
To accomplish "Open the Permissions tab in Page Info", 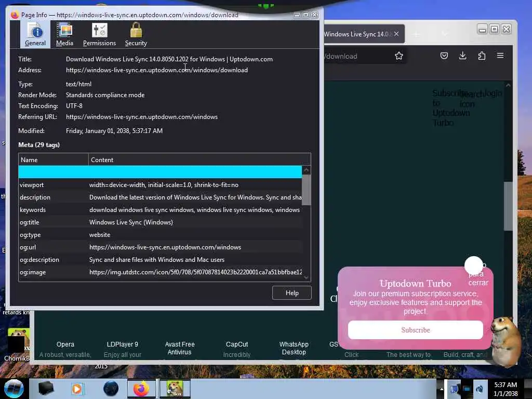I will point(99,34).
